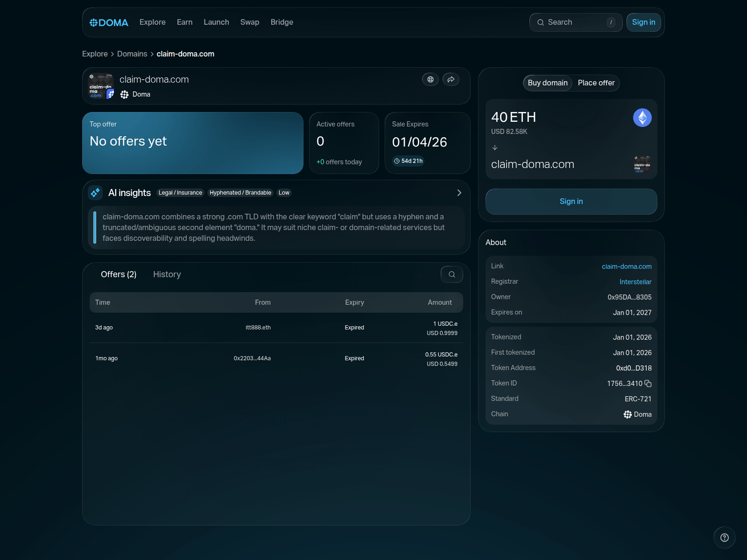Copy the Token ID

pos(648,384)
